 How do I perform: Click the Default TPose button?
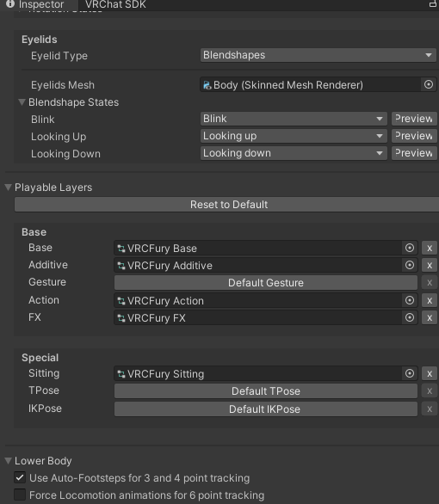266,391
